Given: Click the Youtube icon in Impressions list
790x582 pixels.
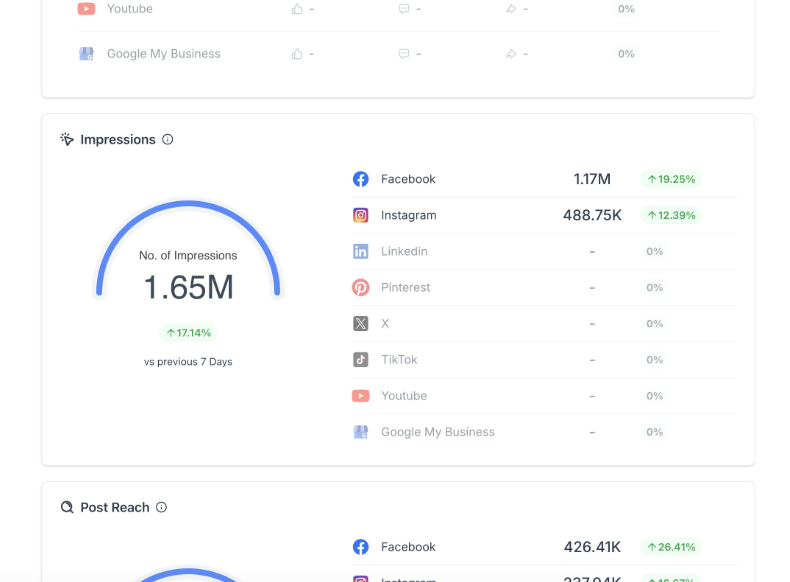Looking at the screenshot, I should pyautogui.click(x=361, y=396).
